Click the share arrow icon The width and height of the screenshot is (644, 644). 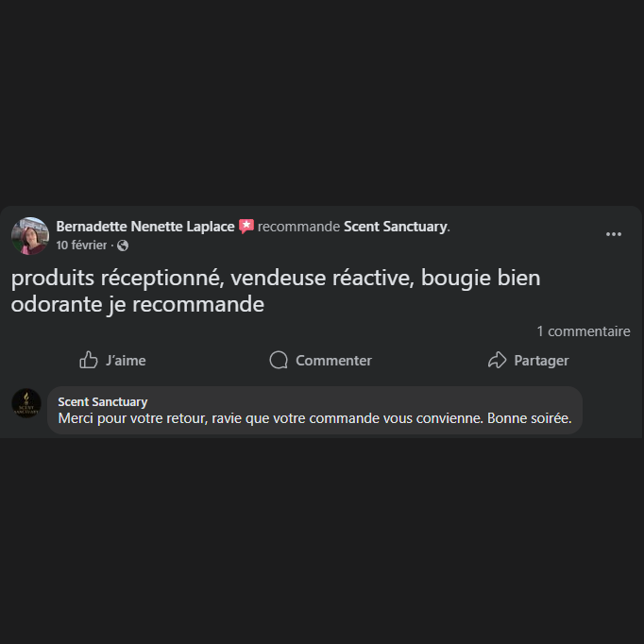click(x=498, y=360)
